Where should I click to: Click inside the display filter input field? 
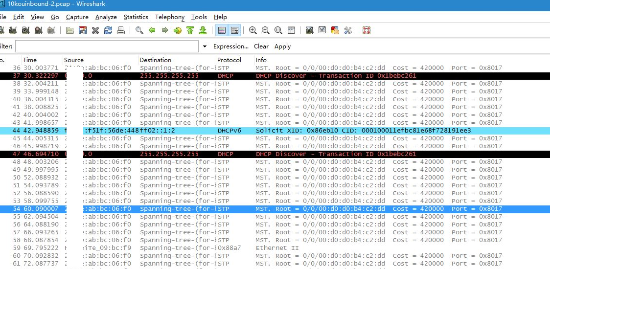pyautogui.click(x=107, y=46)
